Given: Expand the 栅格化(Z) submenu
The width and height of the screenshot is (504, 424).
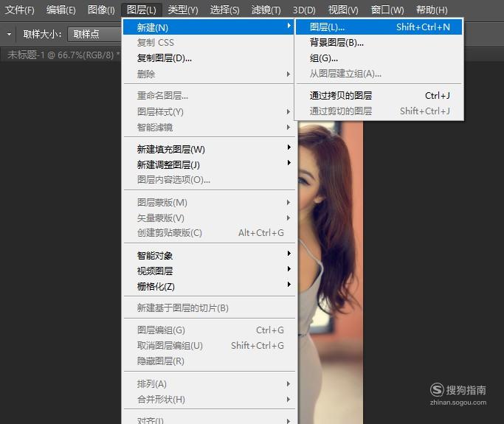Looking at the screenshot, I should pos(209,286).
